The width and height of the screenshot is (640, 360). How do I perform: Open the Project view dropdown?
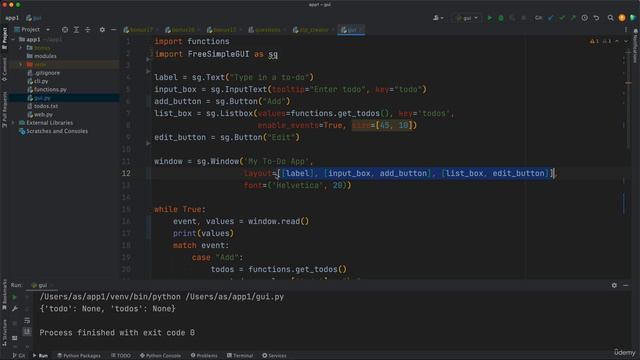pyautogui.click(x=32, y=29)
